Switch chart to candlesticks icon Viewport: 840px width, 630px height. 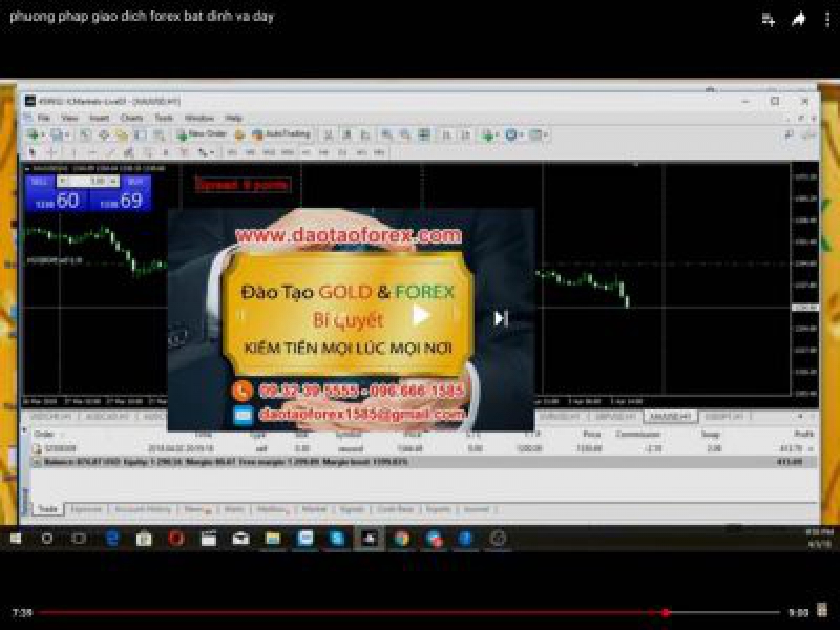(x=346, y=134)
